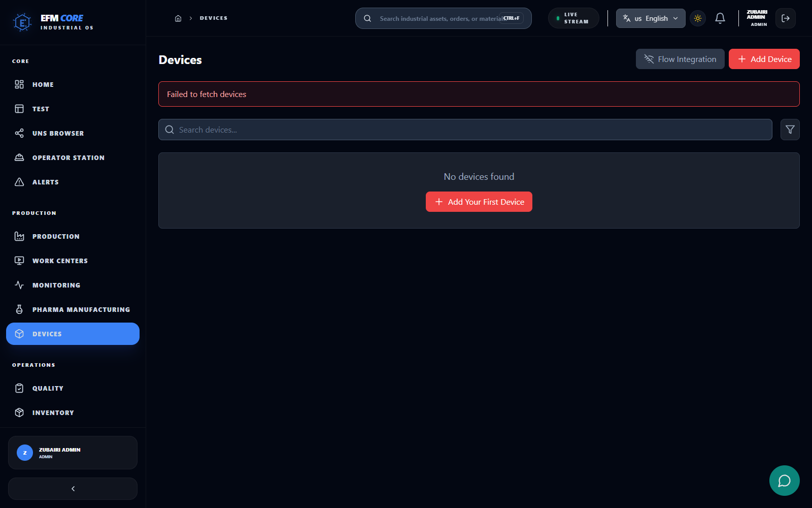This screenshot has width=812, height=508.
Task: Click the home breadcrumb icon
Action: pyautogui.click(x=178, y=18)
